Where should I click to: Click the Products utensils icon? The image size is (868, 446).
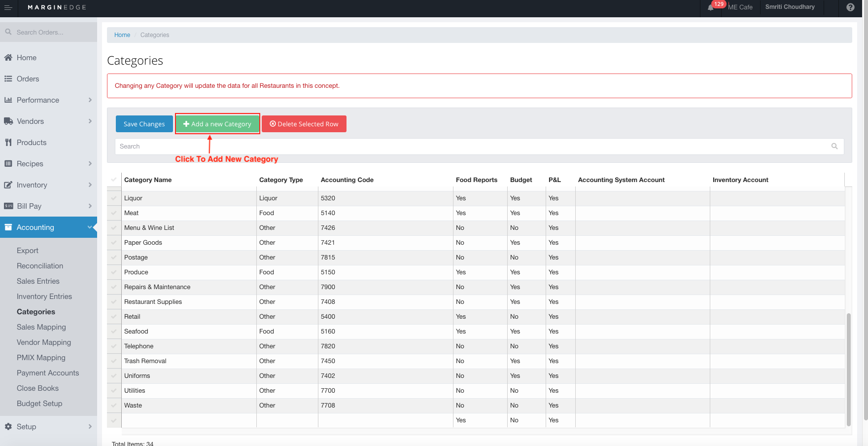click(8, 143)
